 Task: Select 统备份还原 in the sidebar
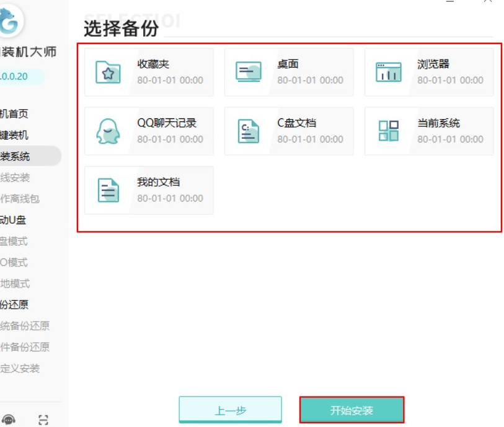point(25,326)
